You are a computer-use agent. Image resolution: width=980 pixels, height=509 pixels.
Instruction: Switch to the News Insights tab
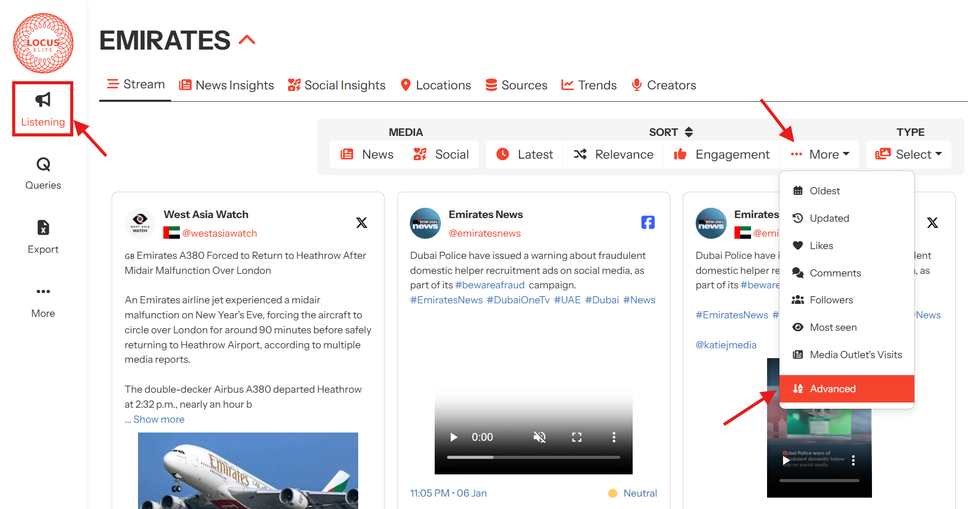[226, 85]
